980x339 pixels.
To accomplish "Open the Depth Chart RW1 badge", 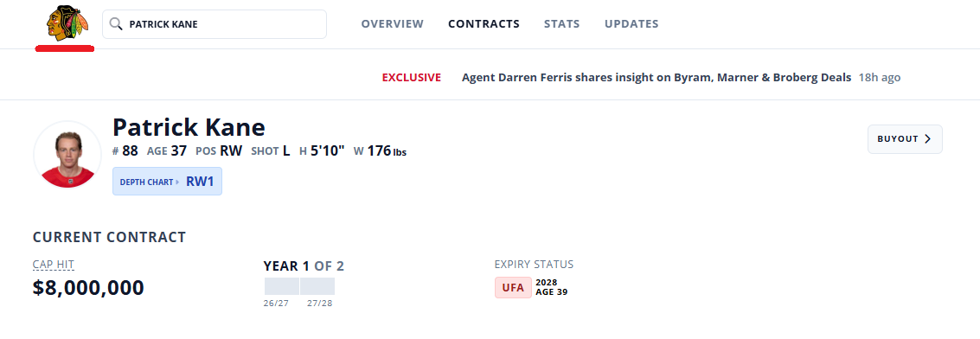I will [168, 182].
